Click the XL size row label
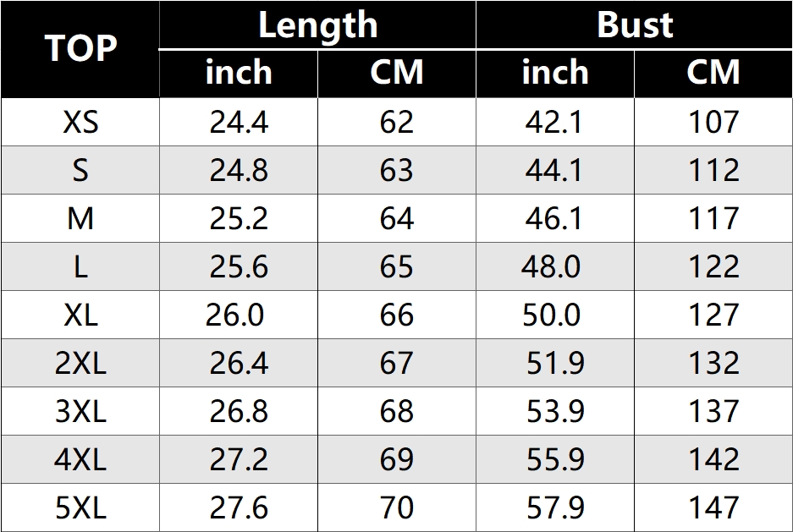 [x=80, y=315]
